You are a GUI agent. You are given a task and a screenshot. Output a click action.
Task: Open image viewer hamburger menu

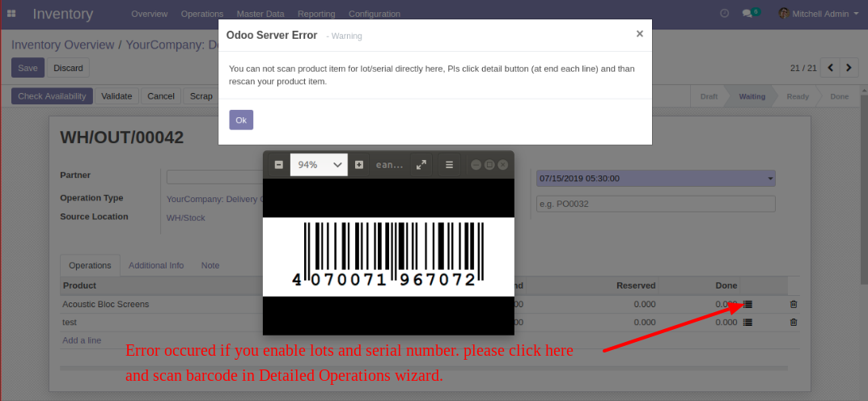pyautogui.click(x=450, y=165)
